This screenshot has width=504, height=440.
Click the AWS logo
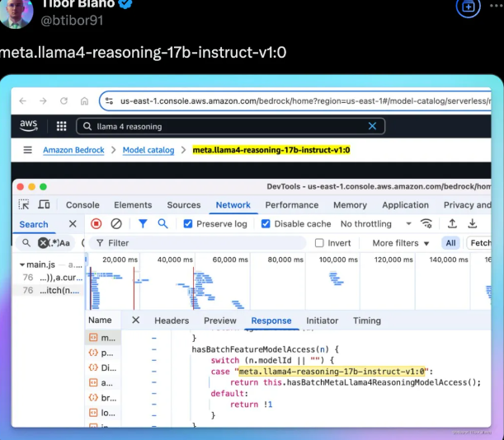click(x=29, y=126)
